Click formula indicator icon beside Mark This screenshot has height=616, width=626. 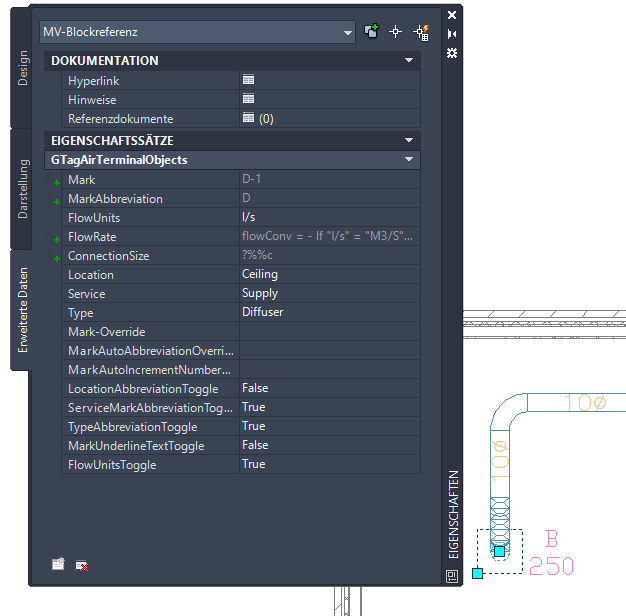click(52, 179)
